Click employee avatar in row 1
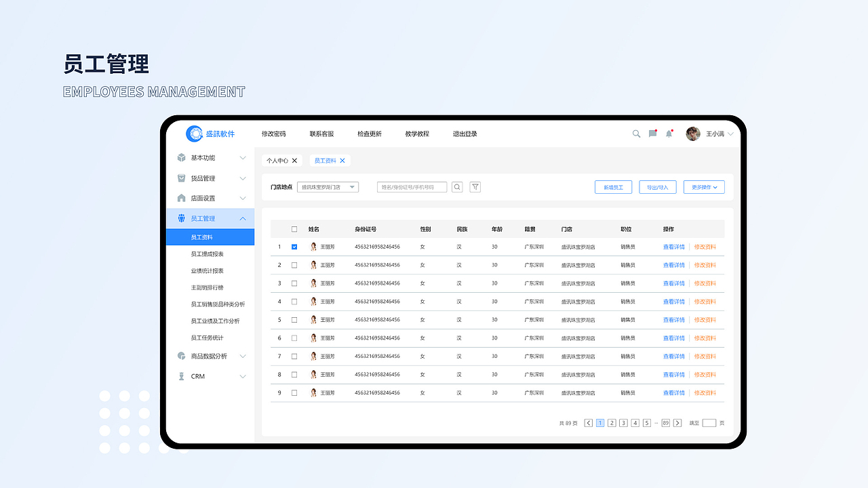 click(x=313, y=247)
